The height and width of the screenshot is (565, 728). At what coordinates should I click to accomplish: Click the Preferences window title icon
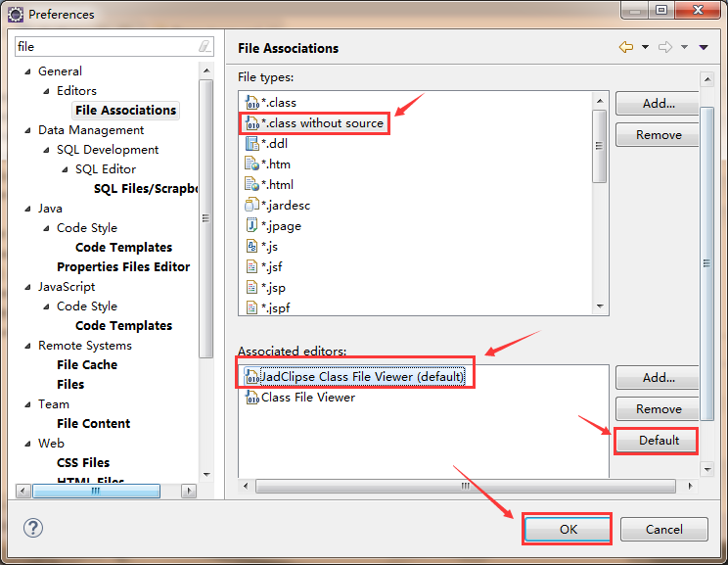[16, 15]
